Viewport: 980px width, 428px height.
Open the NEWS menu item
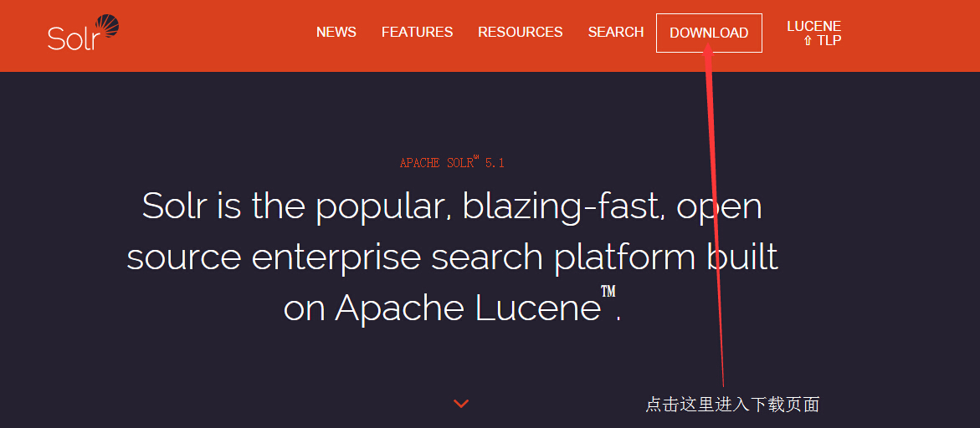[336, 33]
